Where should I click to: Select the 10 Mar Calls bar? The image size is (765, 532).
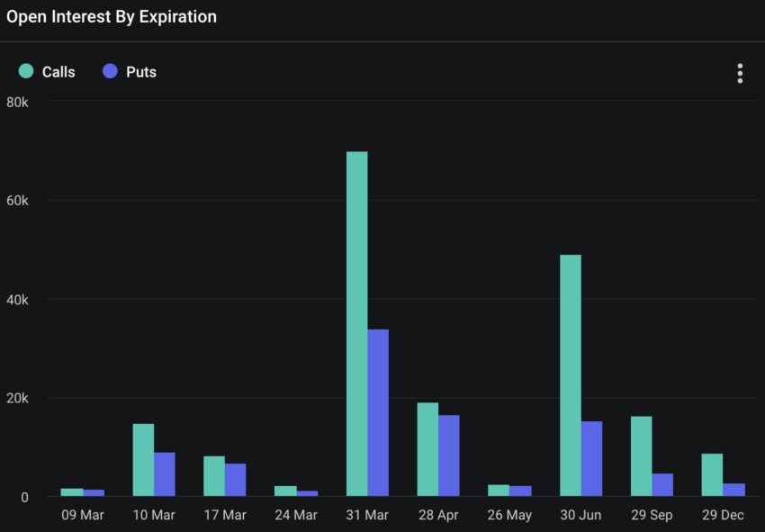143,460
